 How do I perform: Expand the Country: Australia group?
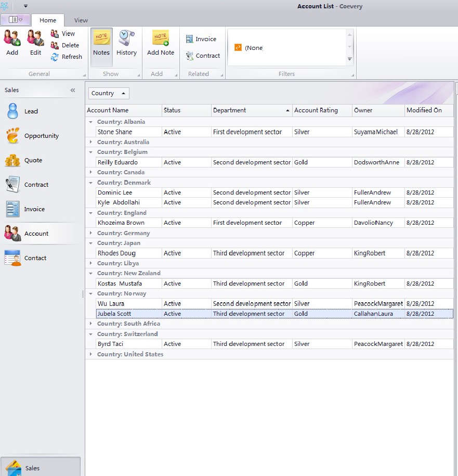pyautogui.click(x=91, y=142)
